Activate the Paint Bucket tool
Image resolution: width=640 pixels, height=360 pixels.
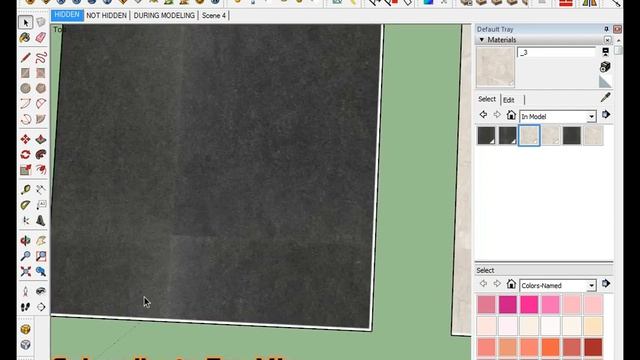point(26,38)
